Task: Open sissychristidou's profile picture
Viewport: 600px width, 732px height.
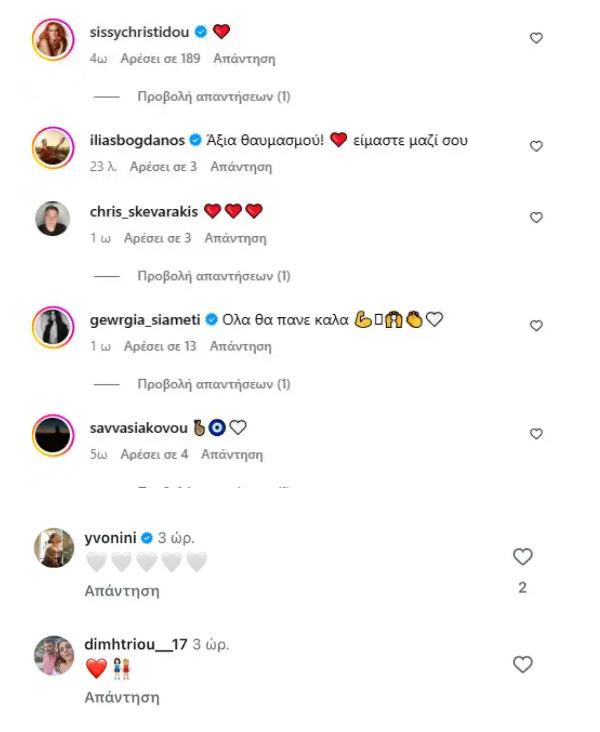Action: click(x=53, y=41)
